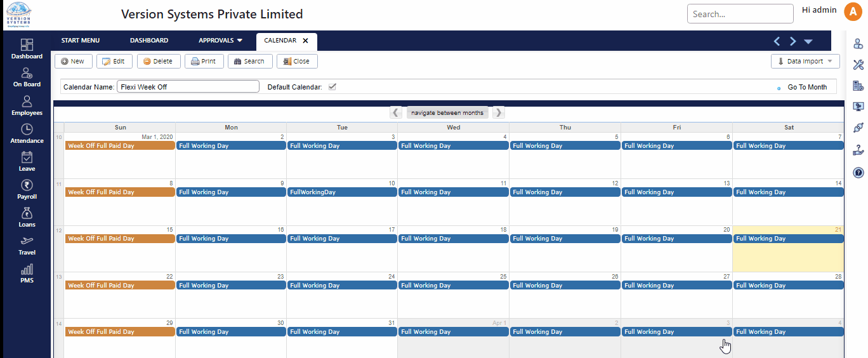868x358 pixels.
Task: Toggle the Default Calendar checkbox
Action: (332, 87)
